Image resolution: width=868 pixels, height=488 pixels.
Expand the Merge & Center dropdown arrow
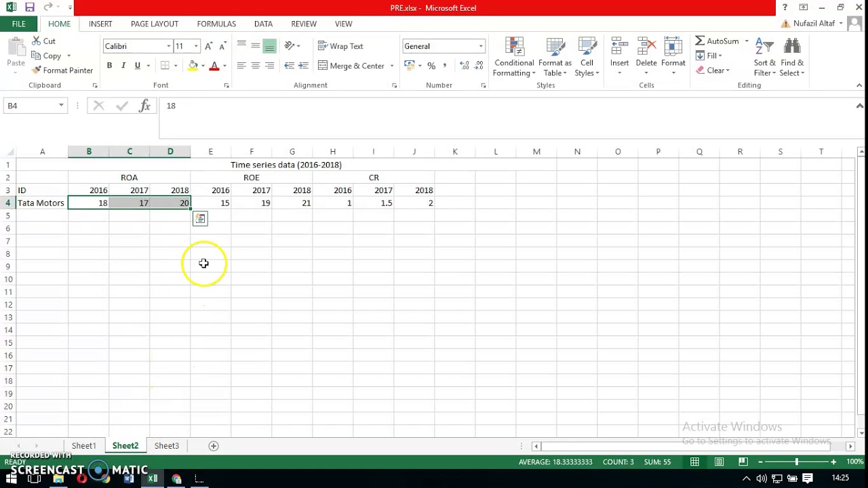point(392,66)
